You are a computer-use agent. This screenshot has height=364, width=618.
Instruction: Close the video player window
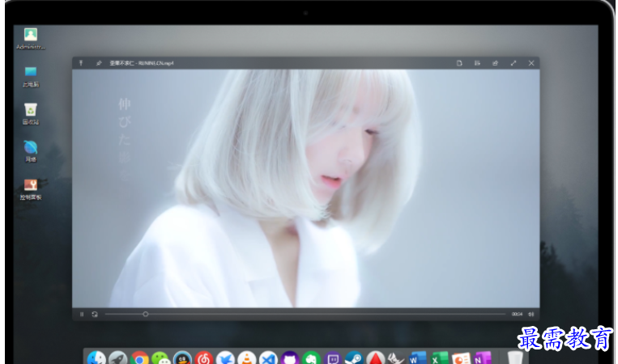coord(531,63)
